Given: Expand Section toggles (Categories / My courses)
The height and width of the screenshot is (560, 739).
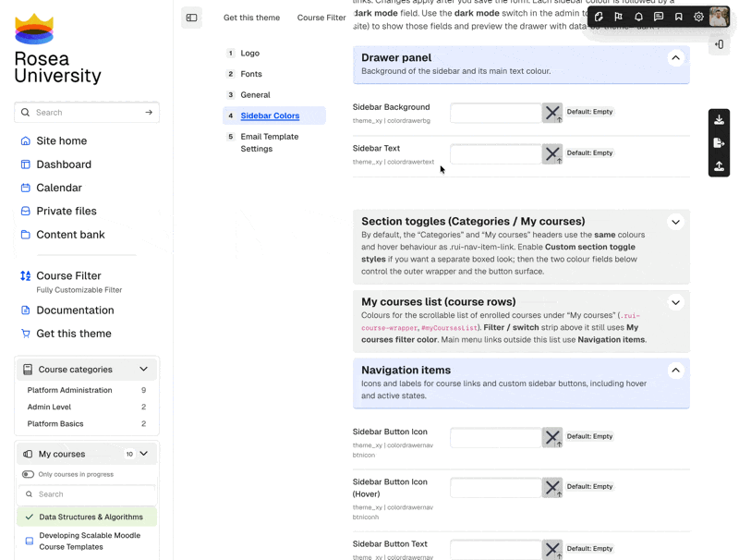Looking at the screenshot, I should [x=675, y=222].
